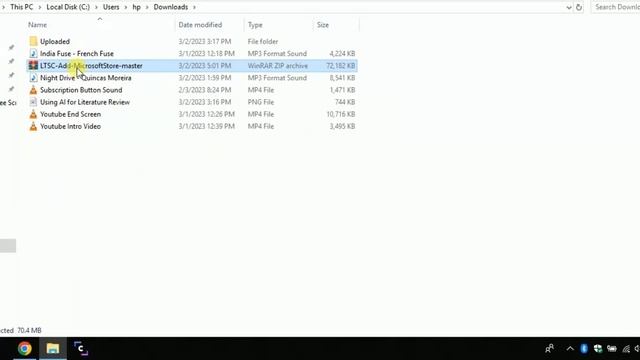Click the Youtube Intro Video VLC icon

(33, 126)
